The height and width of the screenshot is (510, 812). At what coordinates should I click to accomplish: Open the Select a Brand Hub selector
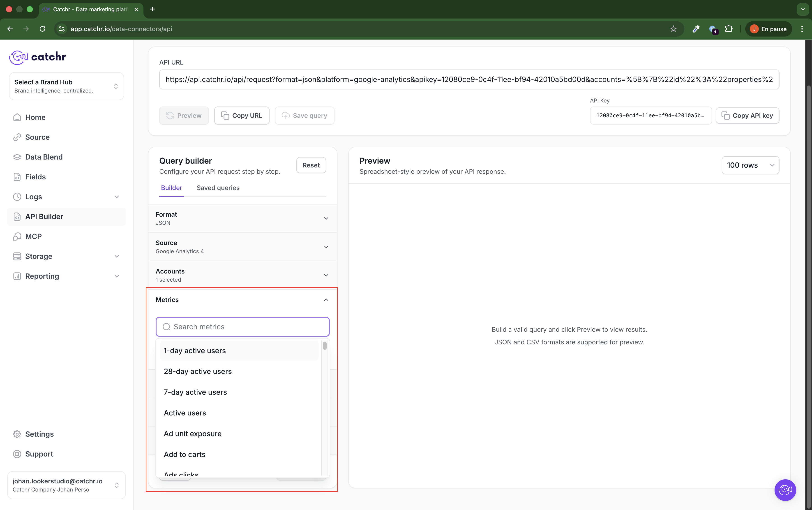(66, 86)
